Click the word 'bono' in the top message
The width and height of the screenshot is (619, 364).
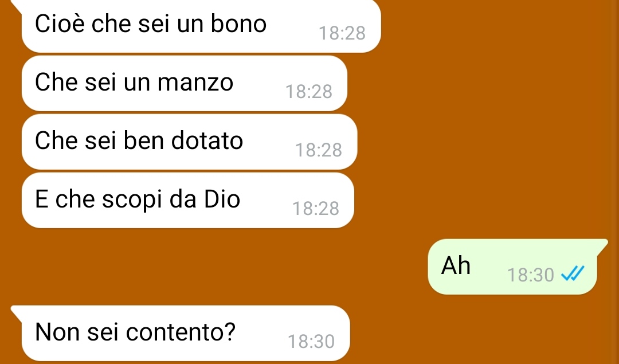(238, 24)
